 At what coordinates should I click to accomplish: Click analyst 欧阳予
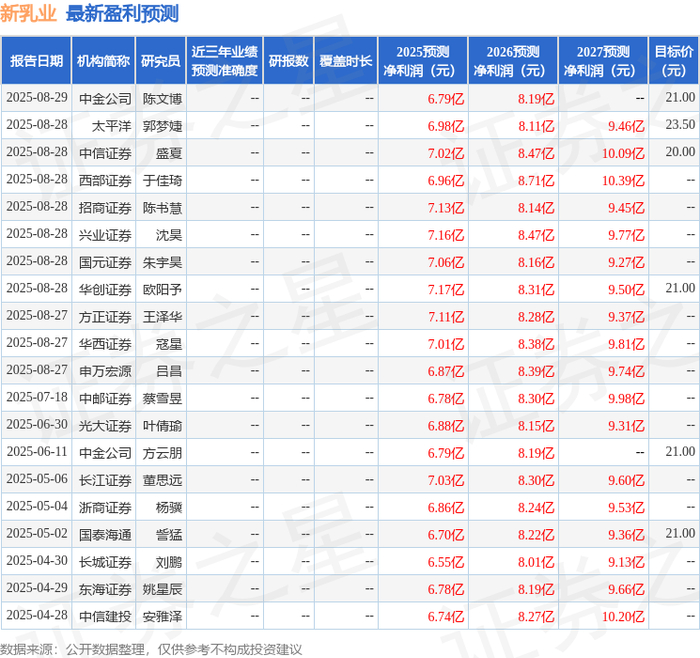(x=162, y=289)
